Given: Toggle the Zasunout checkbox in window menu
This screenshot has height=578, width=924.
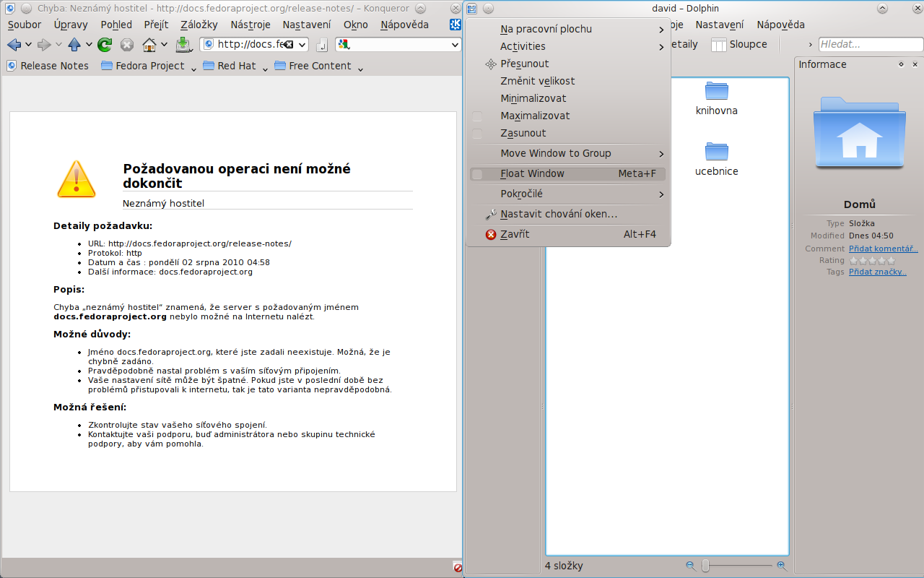Looking at the screenshot, I should (x=477, y=133).
